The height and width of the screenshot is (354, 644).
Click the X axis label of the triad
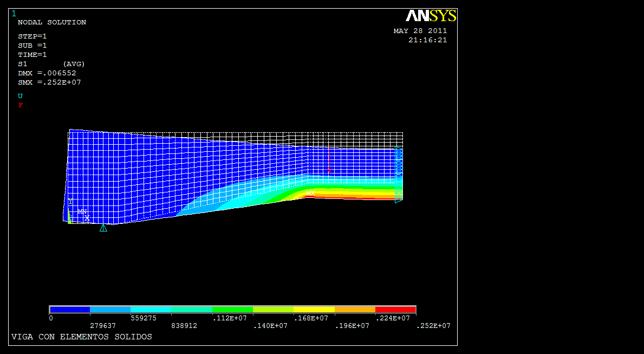tap(87, 218)
